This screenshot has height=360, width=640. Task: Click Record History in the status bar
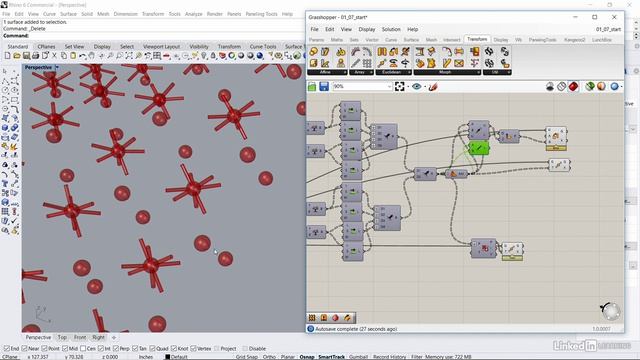pos(389,357)
